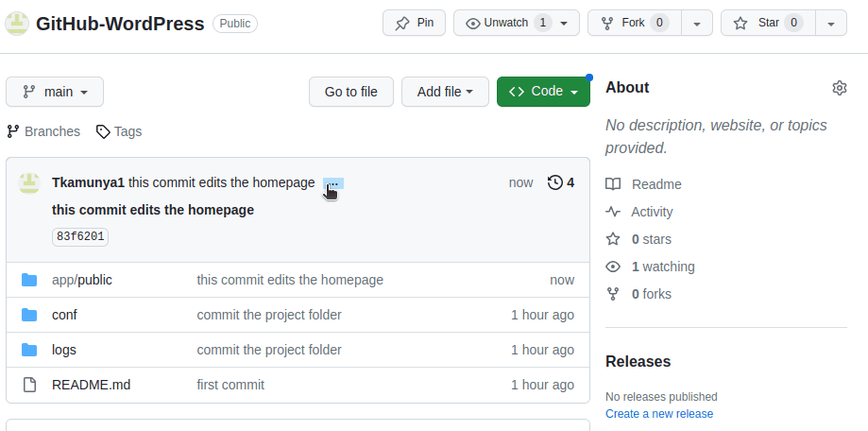Open conf row 'commit the project folder' message
Screen dimensions: 868x431
click(x=269, y=315)
